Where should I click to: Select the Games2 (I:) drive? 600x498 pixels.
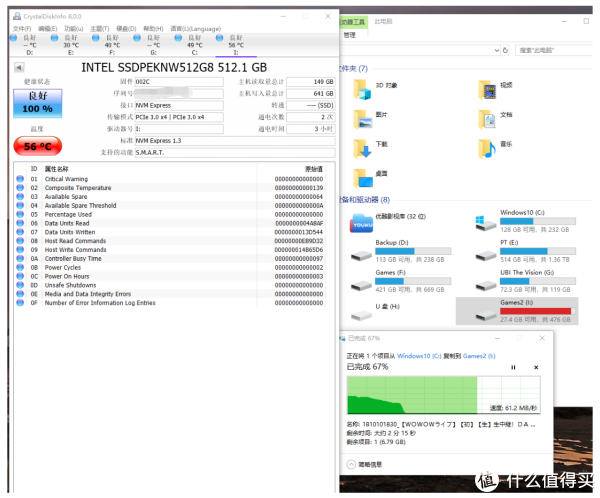tap(517, 311)
